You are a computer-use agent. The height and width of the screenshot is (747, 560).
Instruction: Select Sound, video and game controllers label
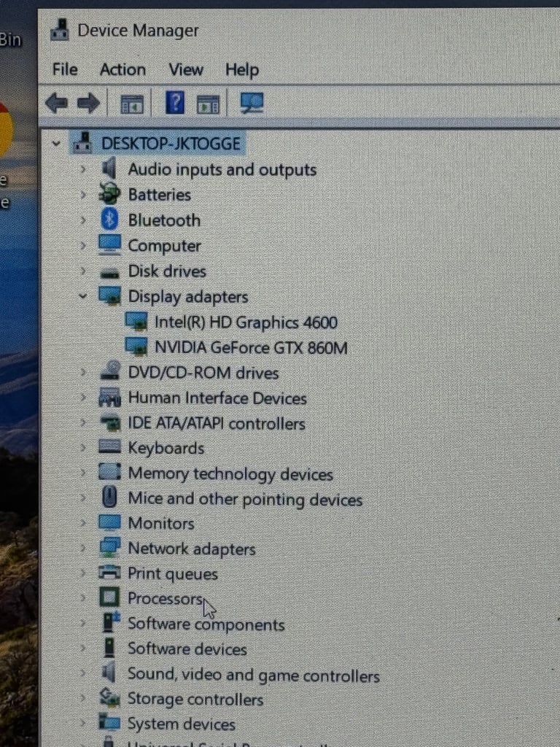(x=253, y=675)
